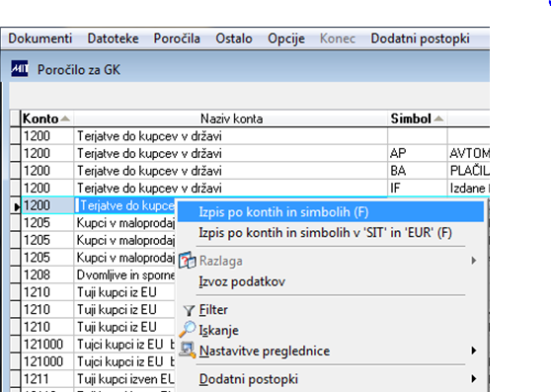Open the Ostalo menu
This screenshot has height=392, width=551.
tap(234, 39)
